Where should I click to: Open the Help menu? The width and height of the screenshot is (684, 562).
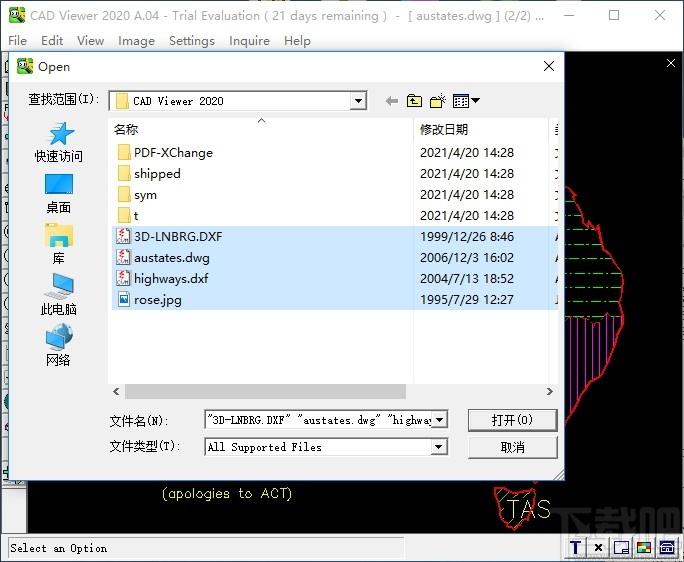tap(297, 41)
